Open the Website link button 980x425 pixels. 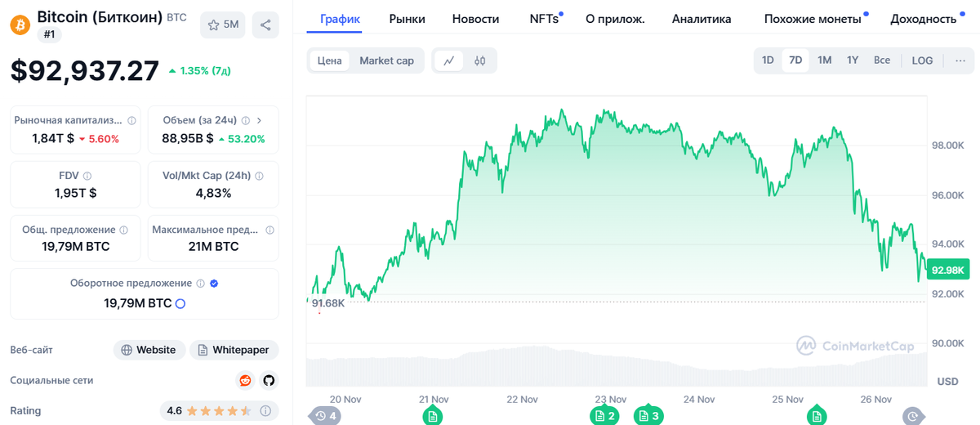tap(149, 350)
